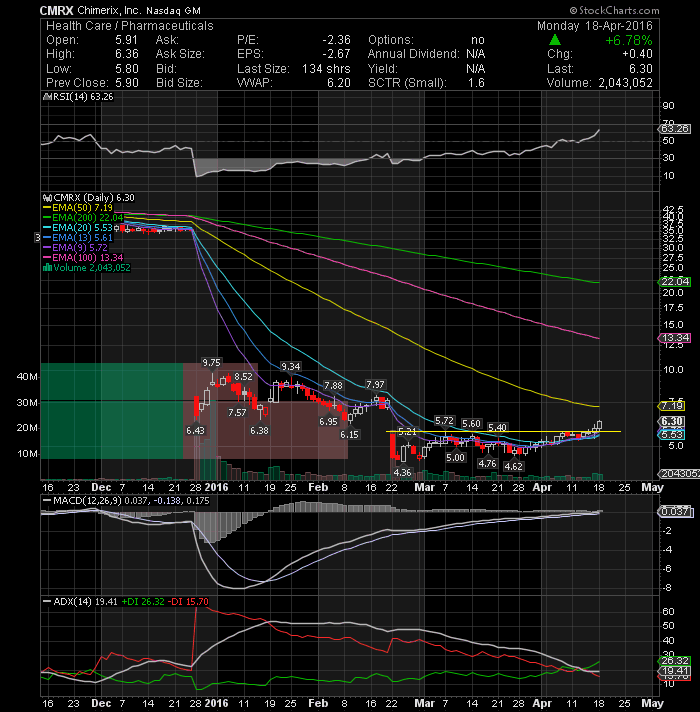Click the 4.36 low price label
This screenshot has height=712, width=700.
[402, 473]
